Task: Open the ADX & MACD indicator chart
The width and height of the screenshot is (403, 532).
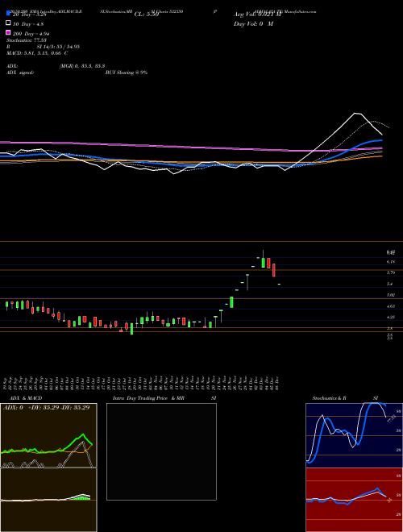Action: (x=48, y=468)
